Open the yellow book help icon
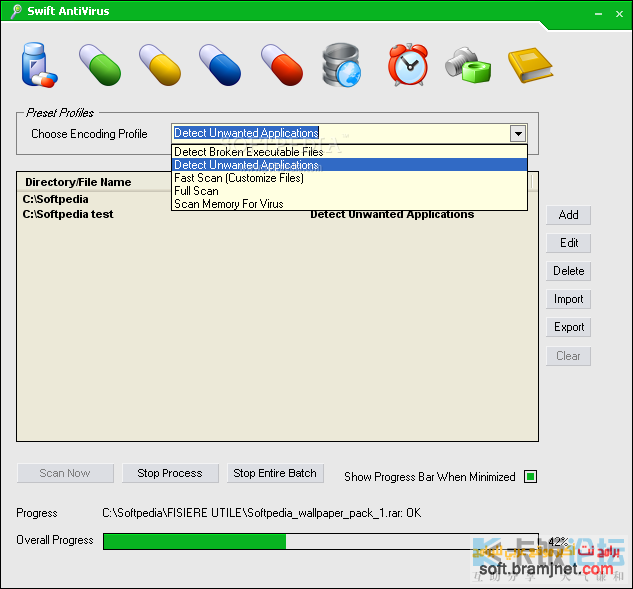This screenshot has width=633, height=589. 530,65
